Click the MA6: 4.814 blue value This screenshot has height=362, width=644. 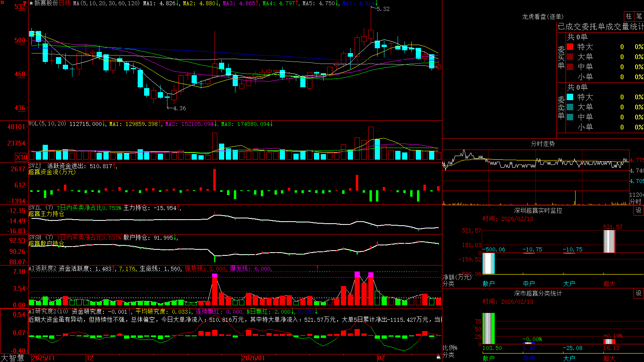pos(360,3)
